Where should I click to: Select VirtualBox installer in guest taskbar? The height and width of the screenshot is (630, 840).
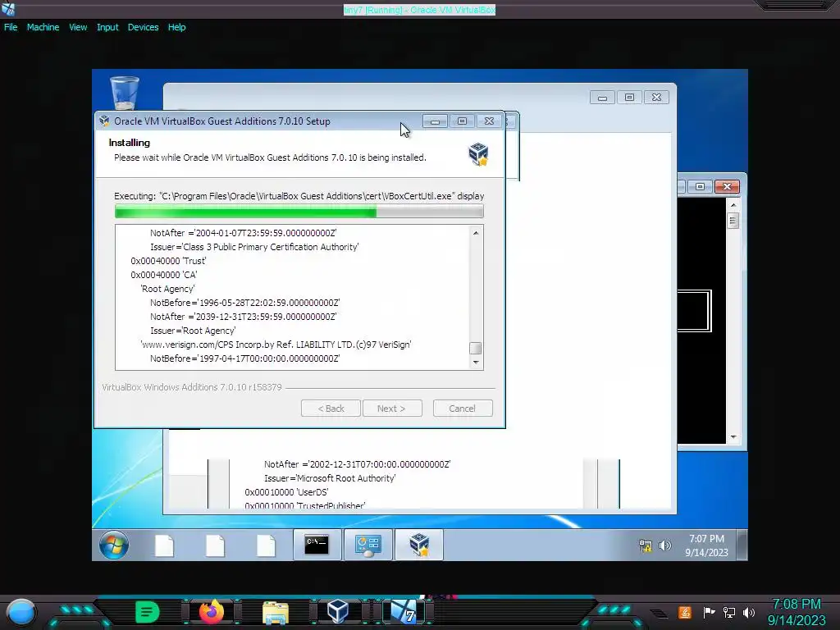pos(419,545)
